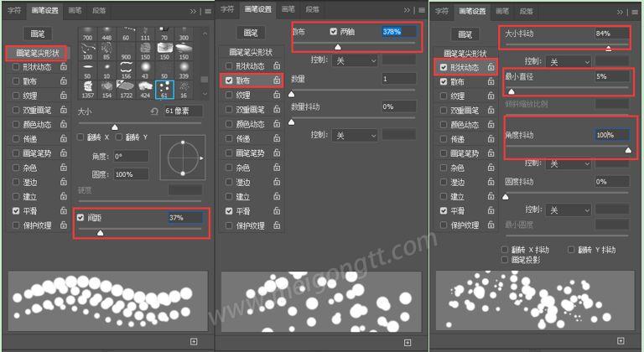
Task: Expand collapsed tabs chevron in right panel
Action: pyautogui.click(x=621, y=12)
